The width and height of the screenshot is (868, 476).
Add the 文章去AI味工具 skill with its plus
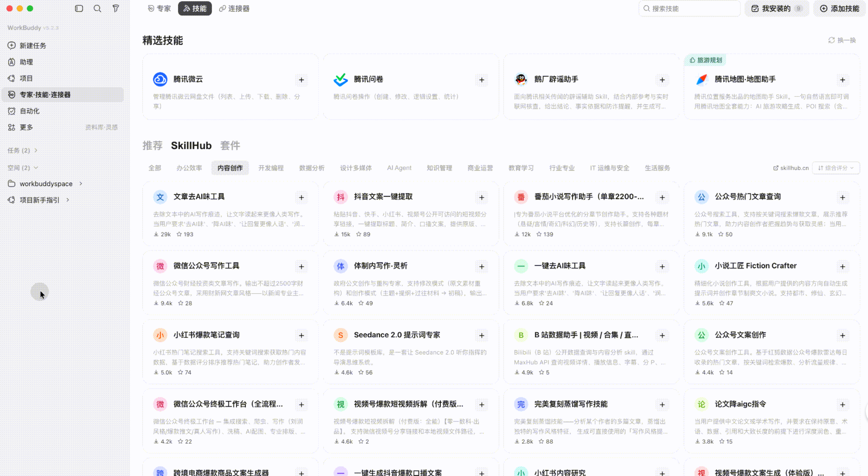click(x=301, y=197)
